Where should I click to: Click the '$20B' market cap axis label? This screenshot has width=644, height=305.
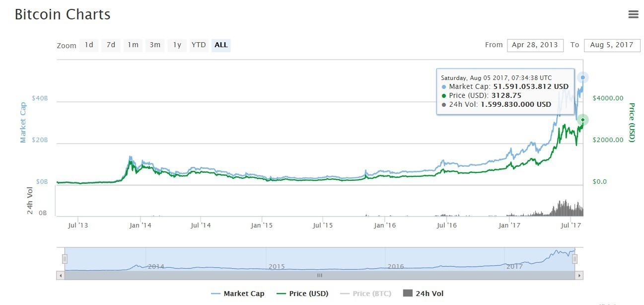pyautogui.click(x=40, y=140)
